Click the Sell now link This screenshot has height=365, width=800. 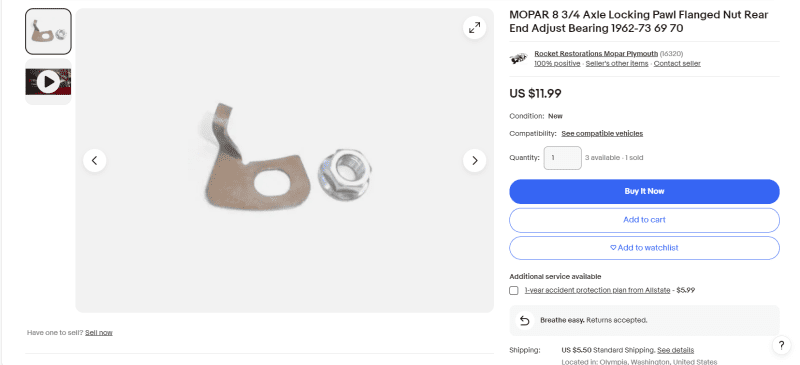(x=99, y=332)
